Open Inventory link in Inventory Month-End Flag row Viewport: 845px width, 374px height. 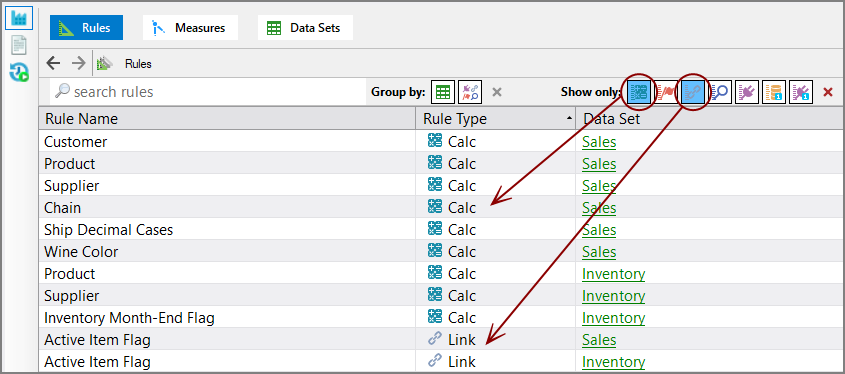point(613,318)
